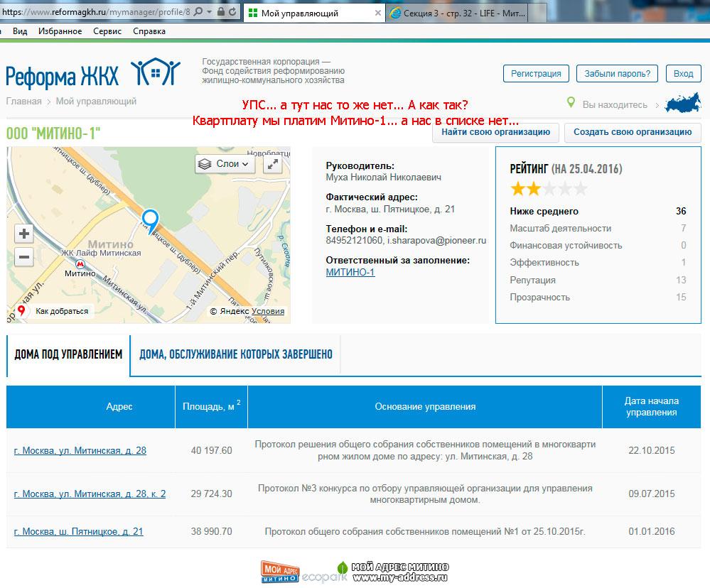Click the Забыли пароль? button
The width and height of the screenshot is (710, 588).
[617, 73]
